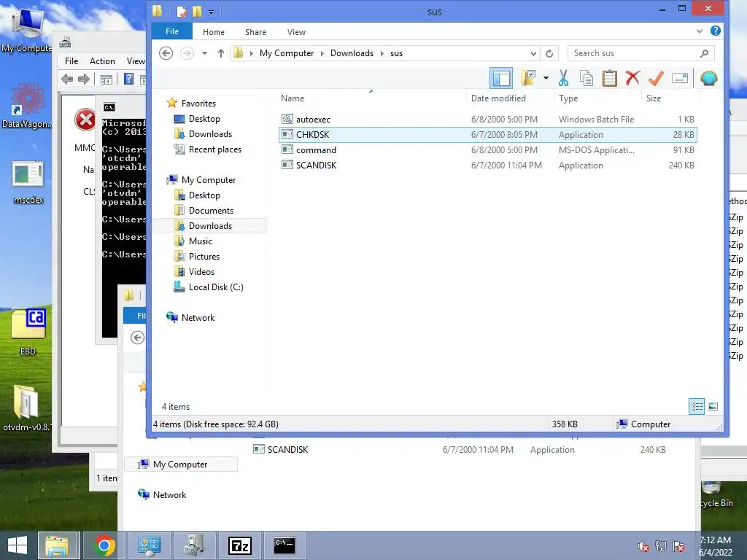Screen dimensions: 747x560
Task: Open Downloads under Favorites
Action: coord(203,134)
